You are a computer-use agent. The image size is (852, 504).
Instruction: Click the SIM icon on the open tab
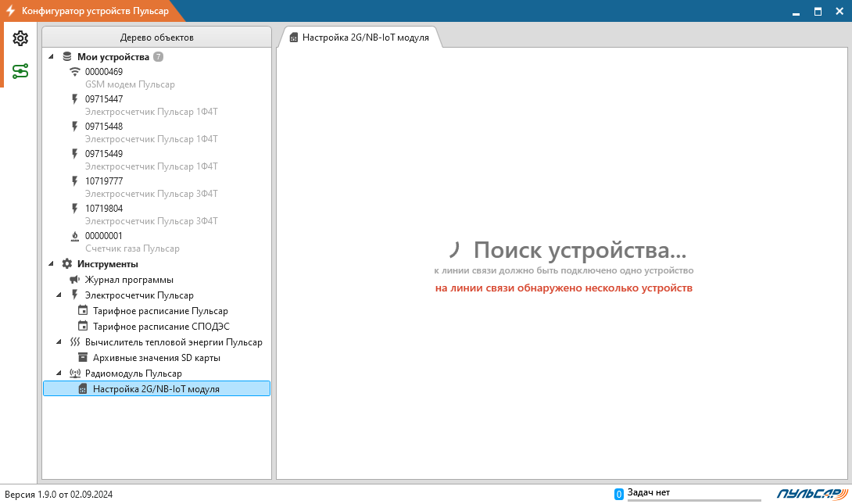tap(293, 38)
